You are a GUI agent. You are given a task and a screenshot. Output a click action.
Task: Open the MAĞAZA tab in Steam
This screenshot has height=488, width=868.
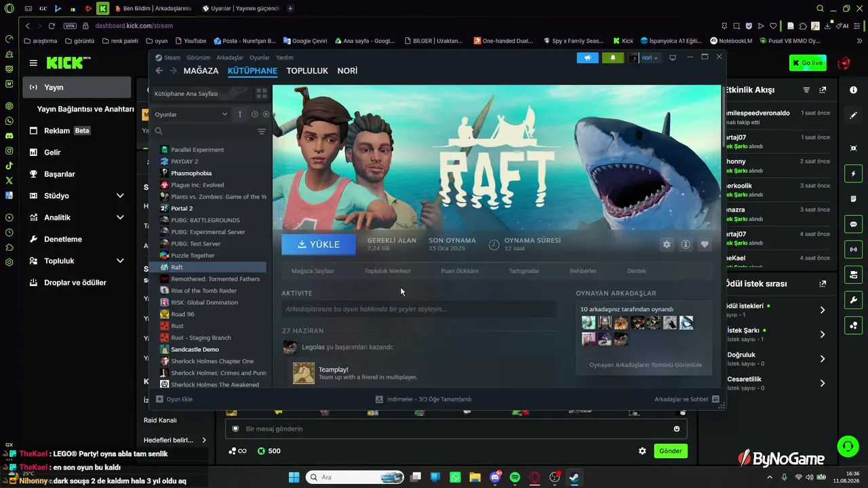(x=201, y=70)
